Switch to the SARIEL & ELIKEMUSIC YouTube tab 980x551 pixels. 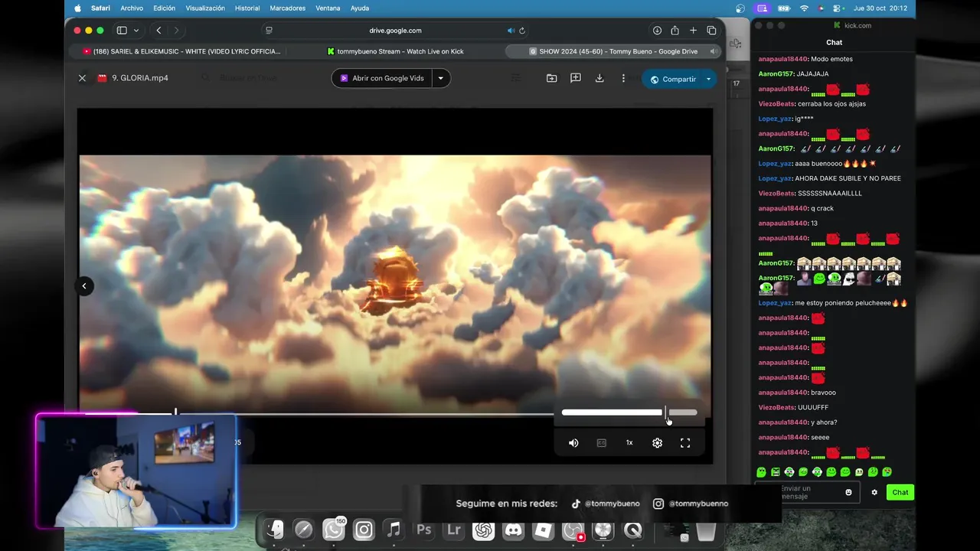coord(181,51)
